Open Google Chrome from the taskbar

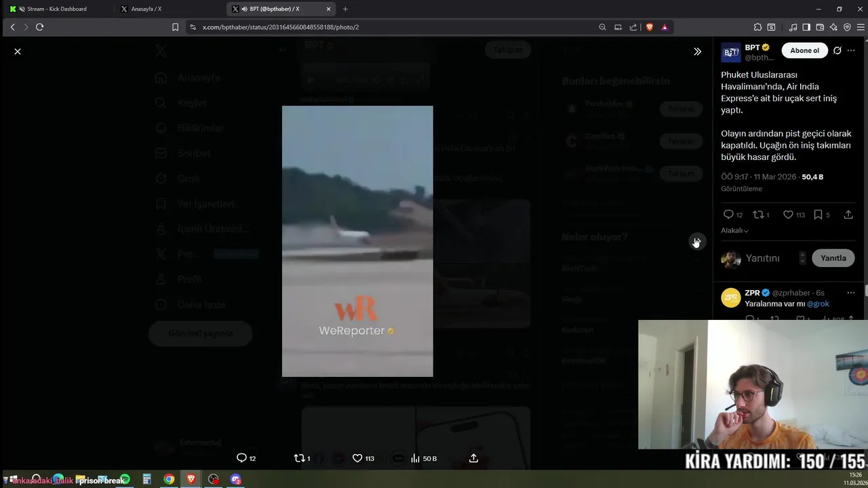pyautogui.click(x=169, y=479)
